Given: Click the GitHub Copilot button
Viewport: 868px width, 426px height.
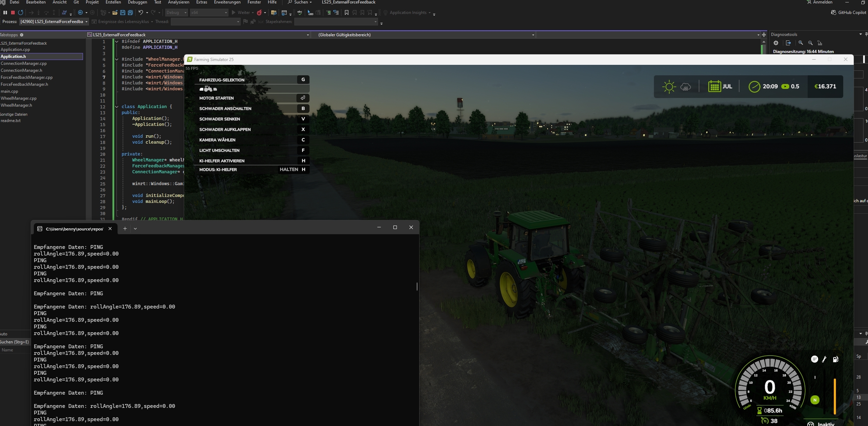Looking at the screenshot, I should [848, 13].
